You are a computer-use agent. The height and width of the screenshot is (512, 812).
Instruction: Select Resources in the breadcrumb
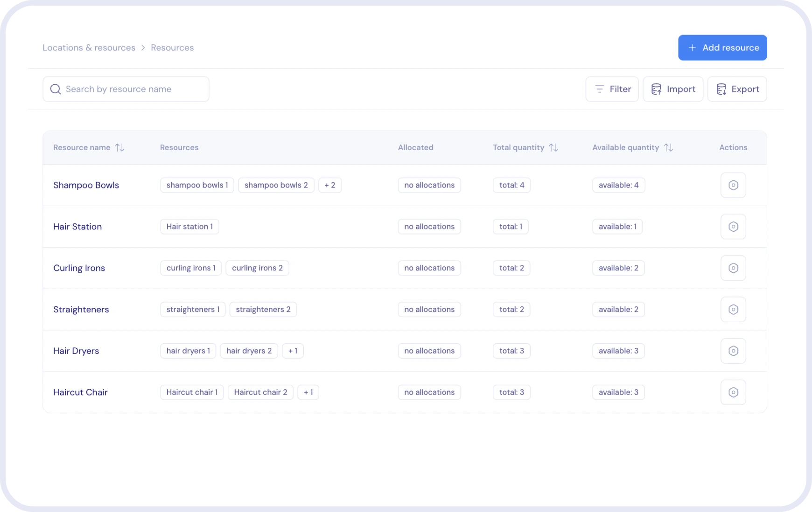point(172,47)
